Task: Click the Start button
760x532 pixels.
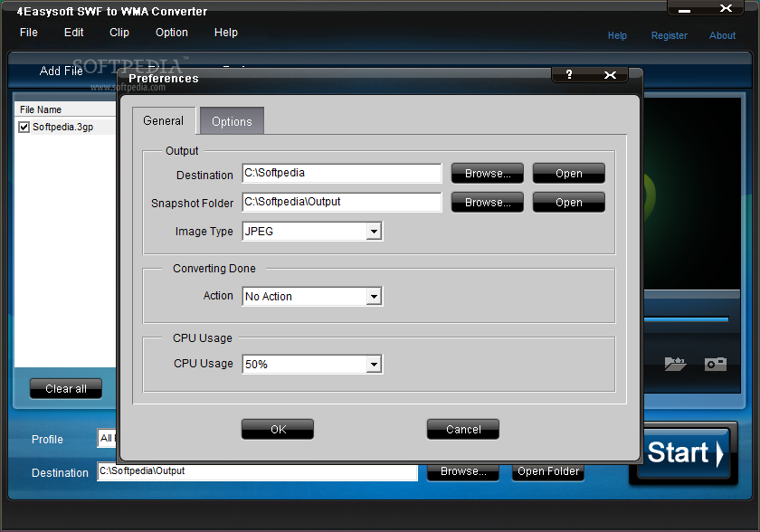Action: click(684, 452)
